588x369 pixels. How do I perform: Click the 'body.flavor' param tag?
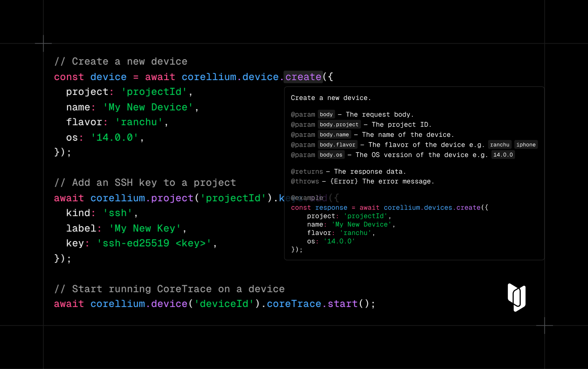click(337, 145)
